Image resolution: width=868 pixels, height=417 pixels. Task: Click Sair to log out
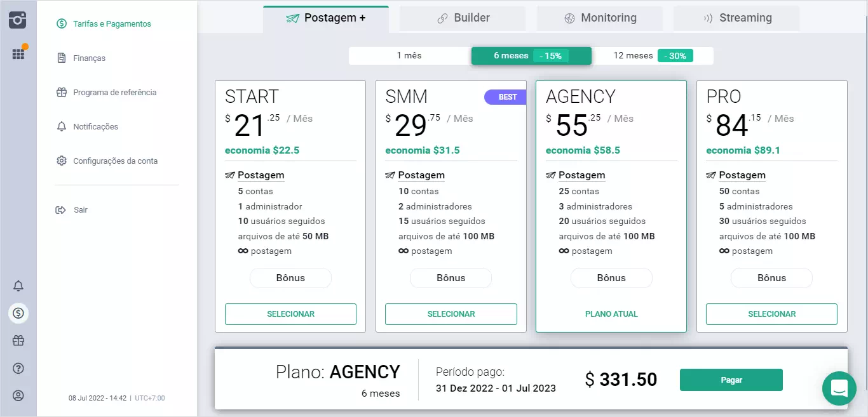80,210
